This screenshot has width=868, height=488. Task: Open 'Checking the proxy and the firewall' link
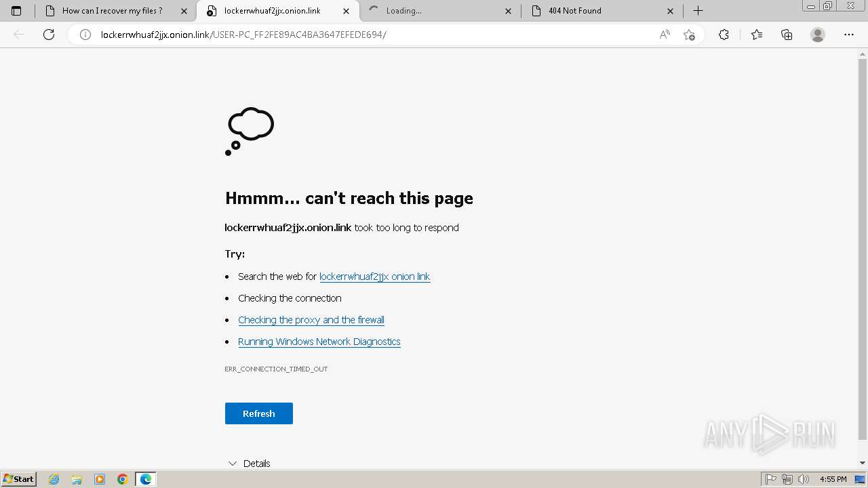click(x=311, y=320)
